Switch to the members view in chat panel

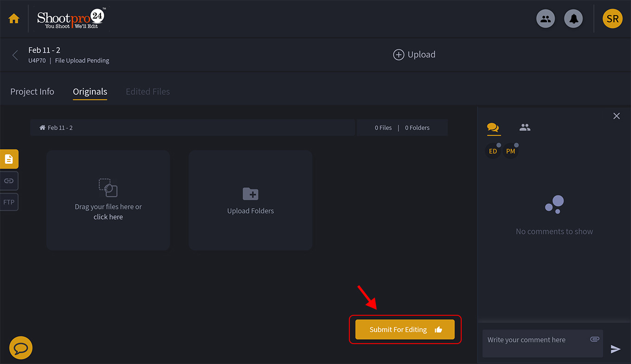(x=524, y=128)
